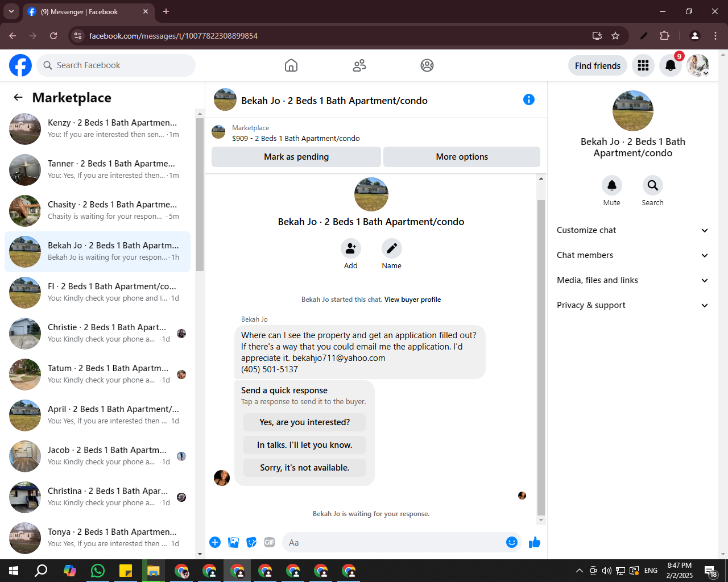The height and width of the screenshot is (582, 728).
Task: Click More options button
Action: coord(462,157)
